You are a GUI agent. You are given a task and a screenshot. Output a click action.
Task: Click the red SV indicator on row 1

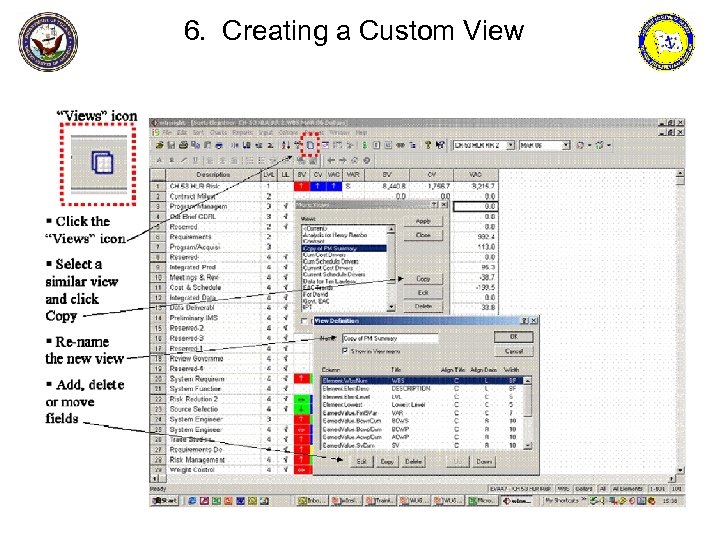coord(301,186)
